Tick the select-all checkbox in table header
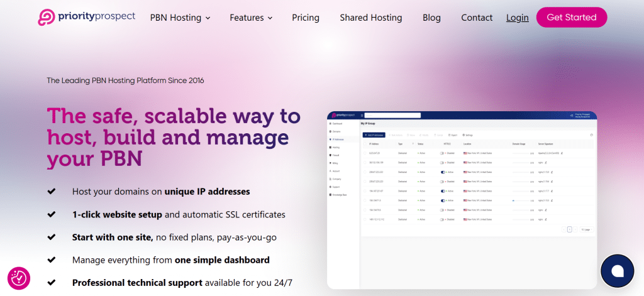Image resolution: width=644 pixels, height=296 pixels. pos(365,144)
